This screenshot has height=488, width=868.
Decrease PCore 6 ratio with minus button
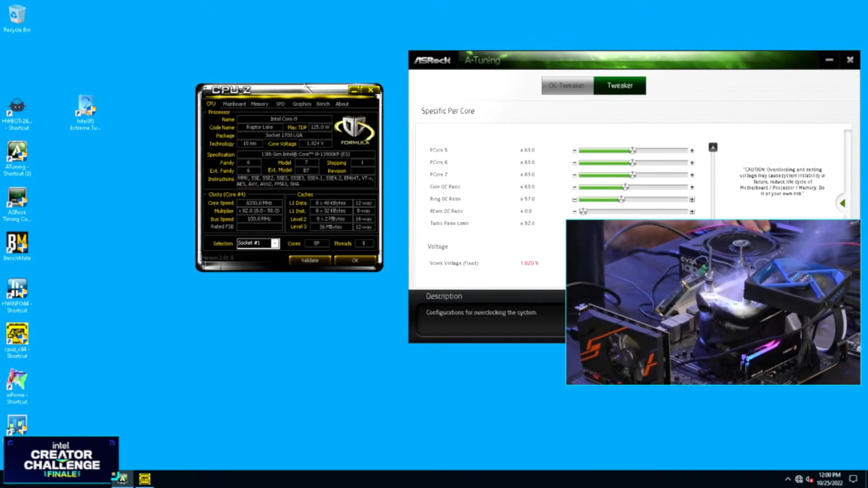574,163
